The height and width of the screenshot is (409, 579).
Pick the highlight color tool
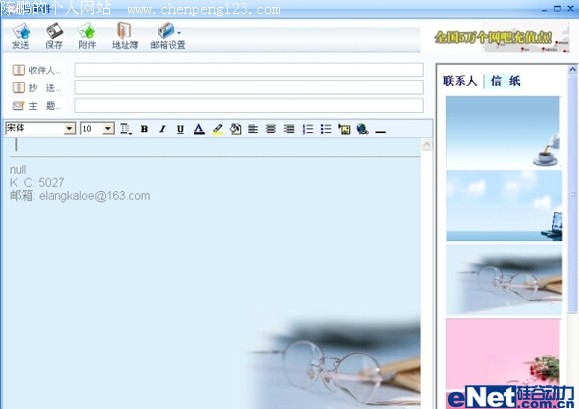point(217,129)
